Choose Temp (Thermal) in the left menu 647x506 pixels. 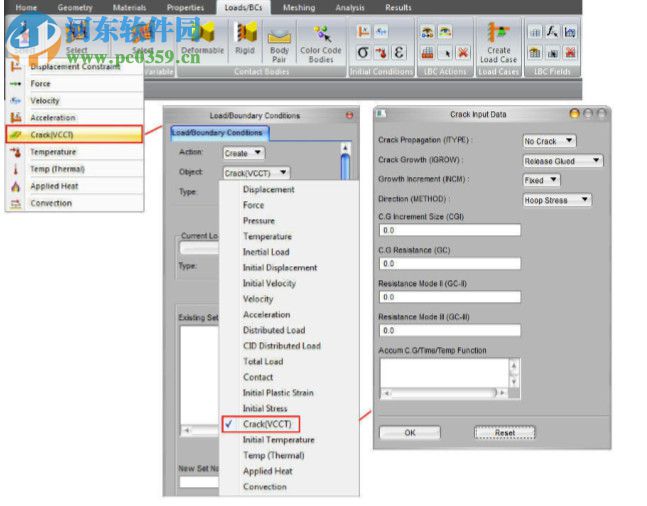(x=74, y=169)
